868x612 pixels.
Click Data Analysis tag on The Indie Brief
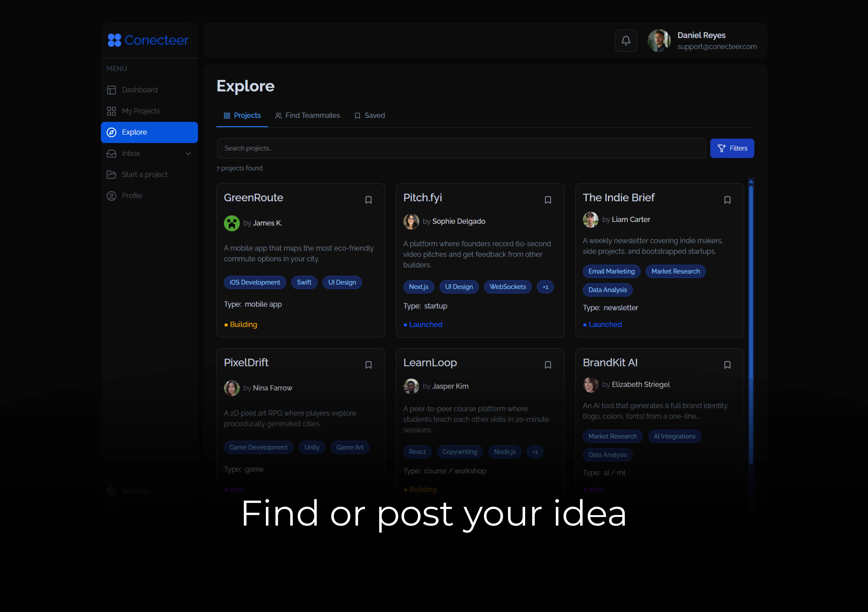click(607, 290)
